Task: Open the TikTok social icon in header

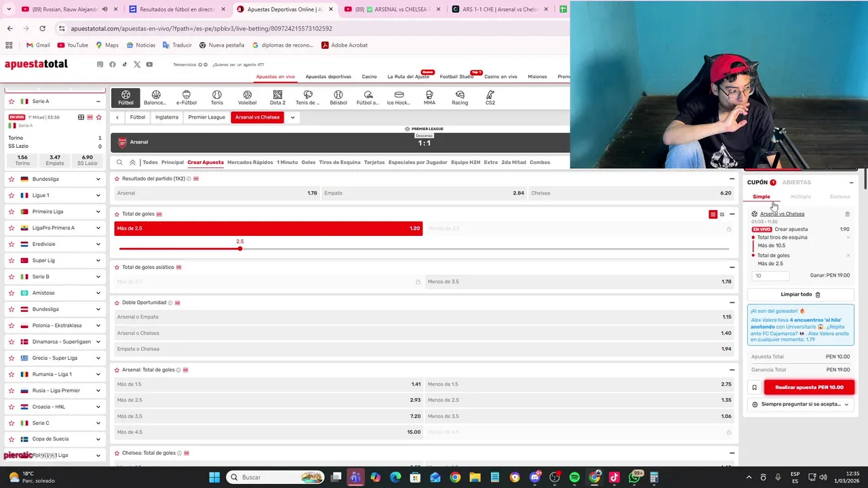Action: pyautogui.click(x=125, y=64)
